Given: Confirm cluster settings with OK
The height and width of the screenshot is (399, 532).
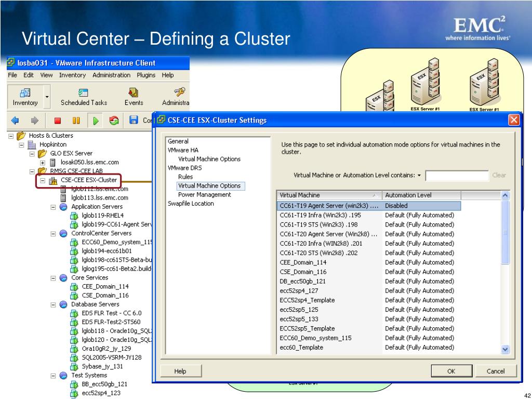Looking at the screenshot, I should tap(451, 371).
